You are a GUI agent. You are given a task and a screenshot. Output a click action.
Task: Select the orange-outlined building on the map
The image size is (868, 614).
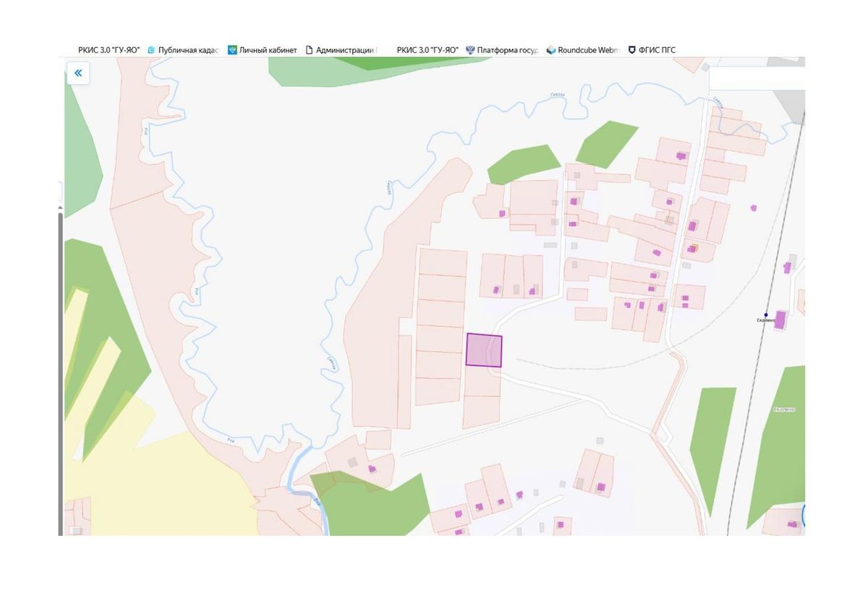[694, 248]
